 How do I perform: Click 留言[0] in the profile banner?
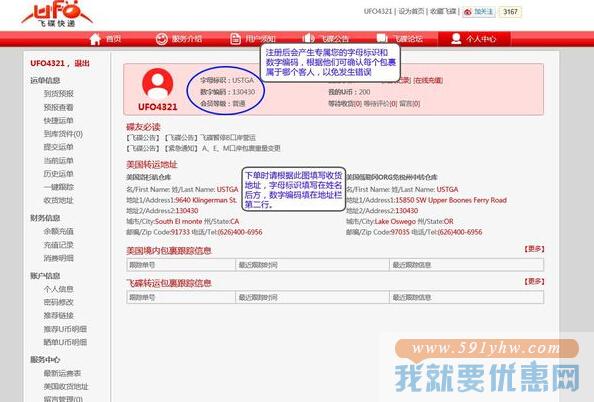click(x=410, y=103)
